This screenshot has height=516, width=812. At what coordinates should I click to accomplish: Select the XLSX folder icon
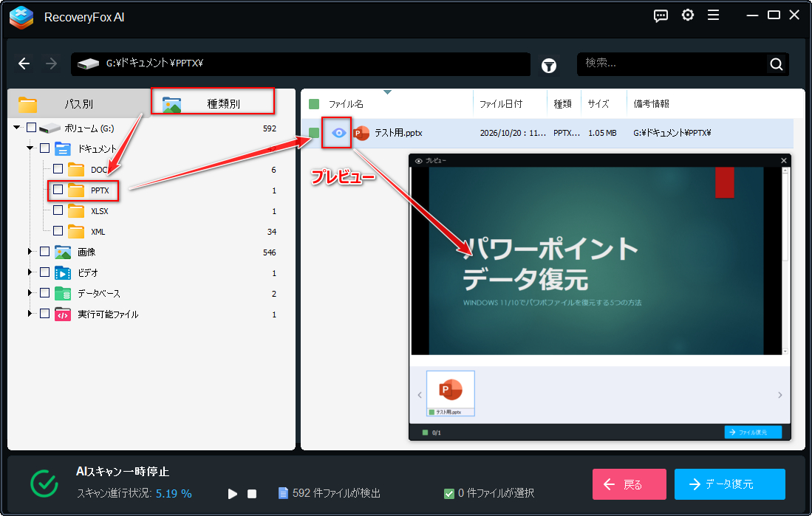tap(76, 211)
